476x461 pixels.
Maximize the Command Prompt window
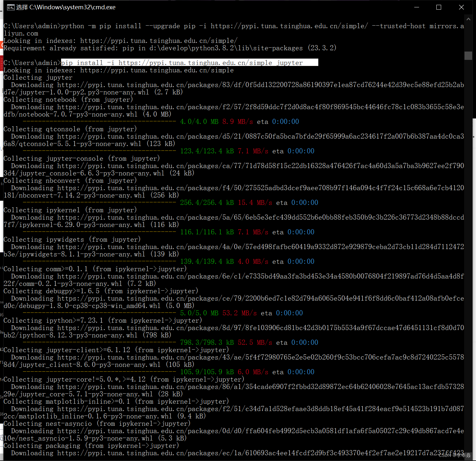click(439, 7)
